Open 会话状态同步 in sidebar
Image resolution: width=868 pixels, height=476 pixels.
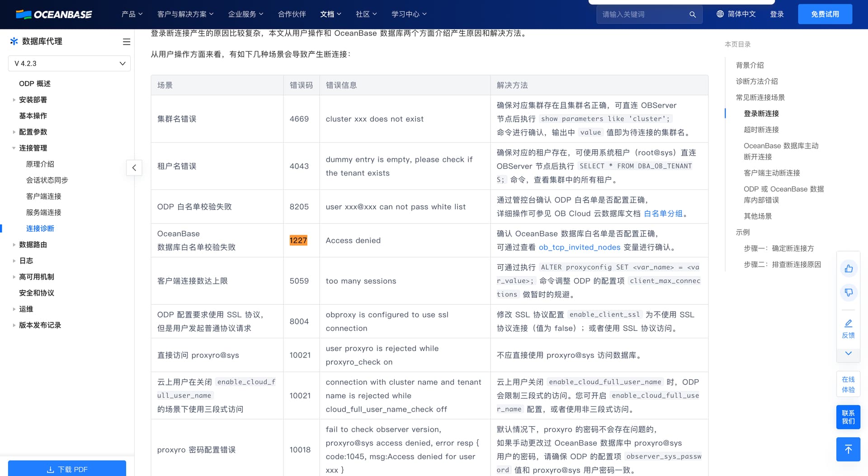click(47, 180)
